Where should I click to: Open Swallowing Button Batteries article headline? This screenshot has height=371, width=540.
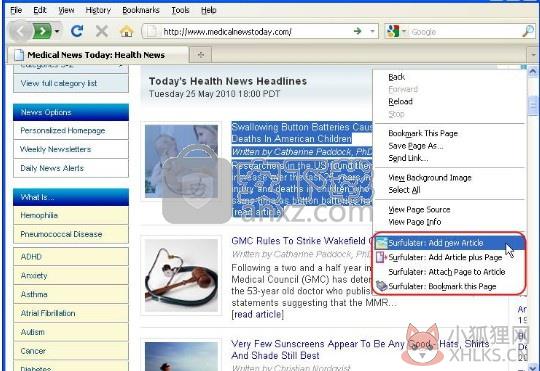click(302, 133)
